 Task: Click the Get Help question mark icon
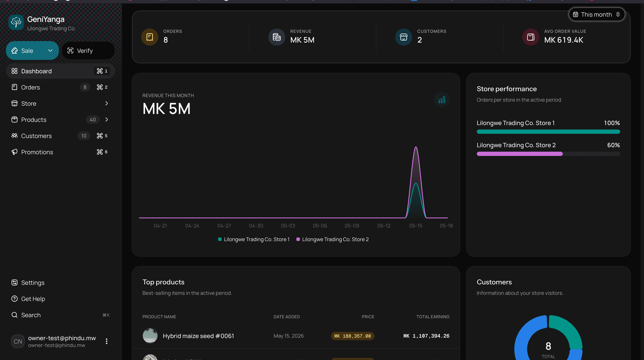point(15,299)
